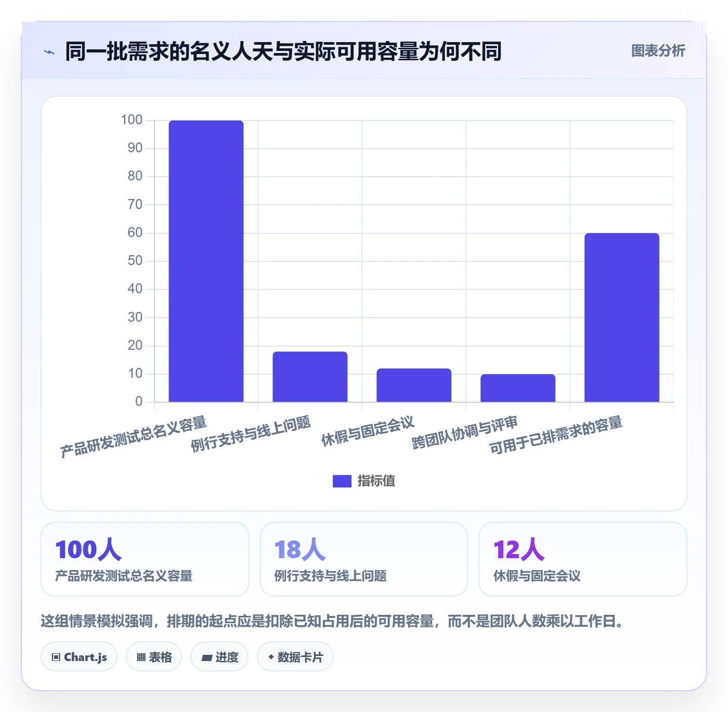Click 休假与固定会议 caption under 12人
728x712 pixels.
[537, 576]
